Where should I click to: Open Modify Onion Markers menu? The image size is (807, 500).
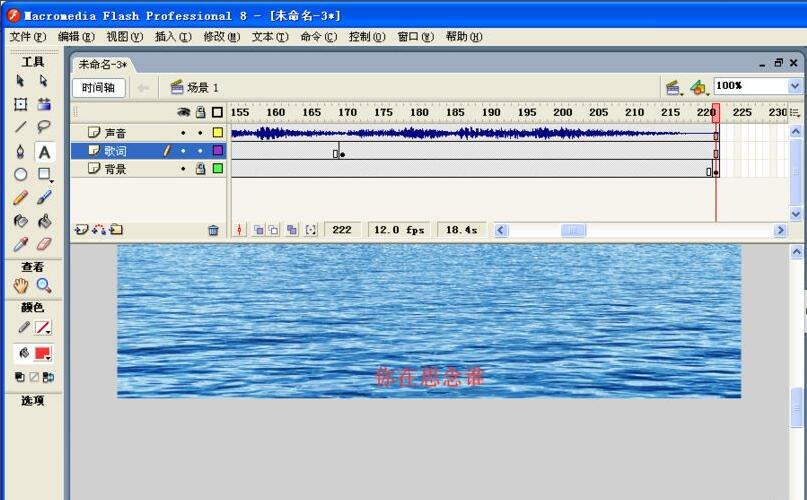[x=310, y=230]
